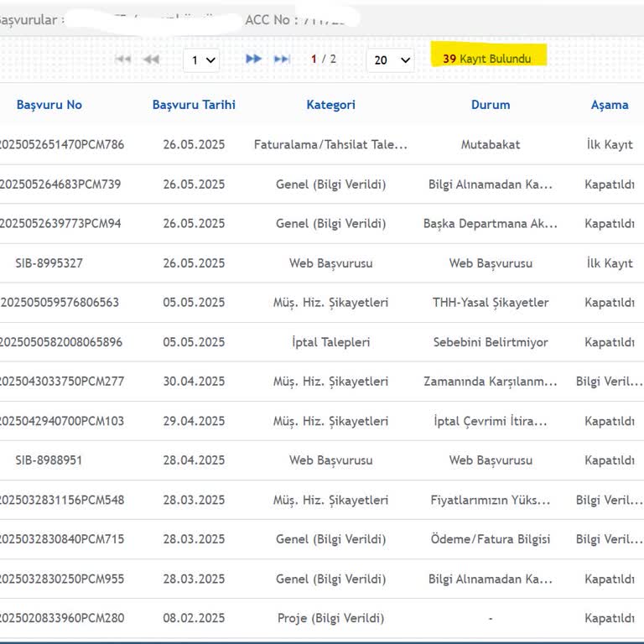The image size is (644, 644).
Task: Open the page number dropdown
Action: pos(201,60)
